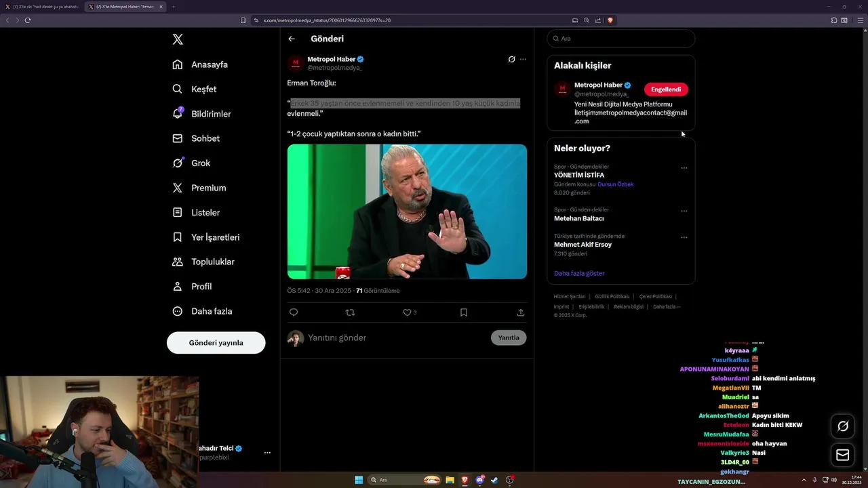Open Metropol Haber in Alakalı kişiler
Screen dimensions: 868x488
pyautogui.click(x=598, y=85)
